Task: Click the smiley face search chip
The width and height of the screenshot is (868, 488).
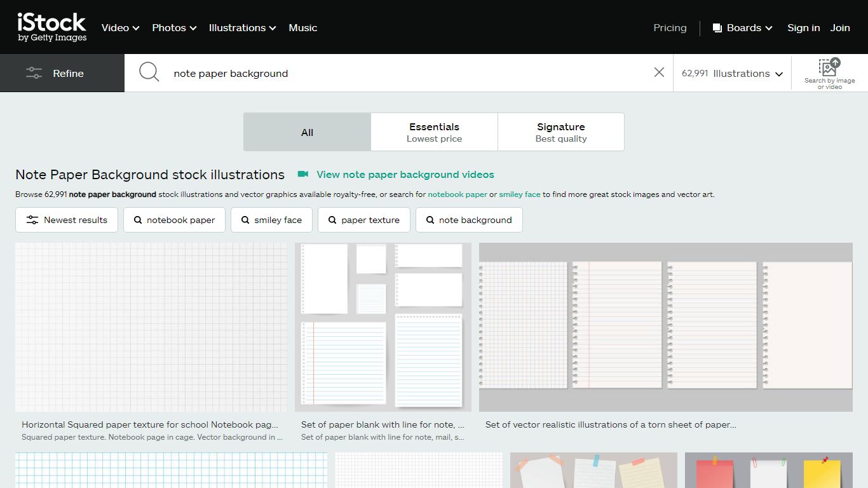Action: [271, 220]
